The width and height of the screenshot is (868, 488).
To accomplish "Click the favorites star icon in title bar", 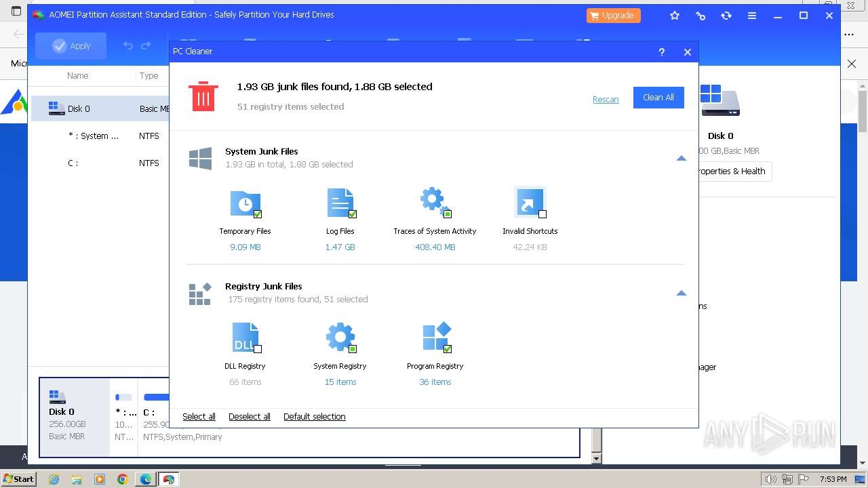I will click(675, 16).
